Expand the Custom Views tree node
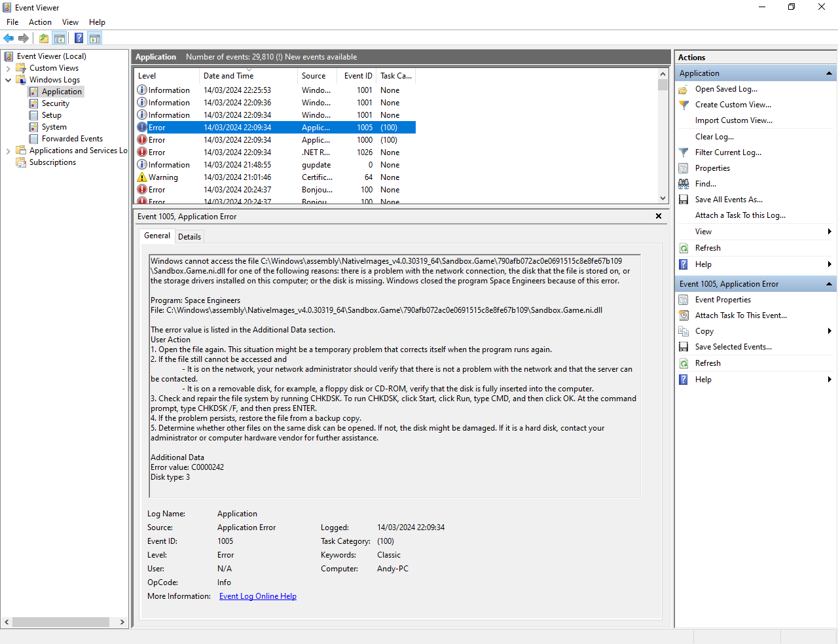 [x=8, y=68]
